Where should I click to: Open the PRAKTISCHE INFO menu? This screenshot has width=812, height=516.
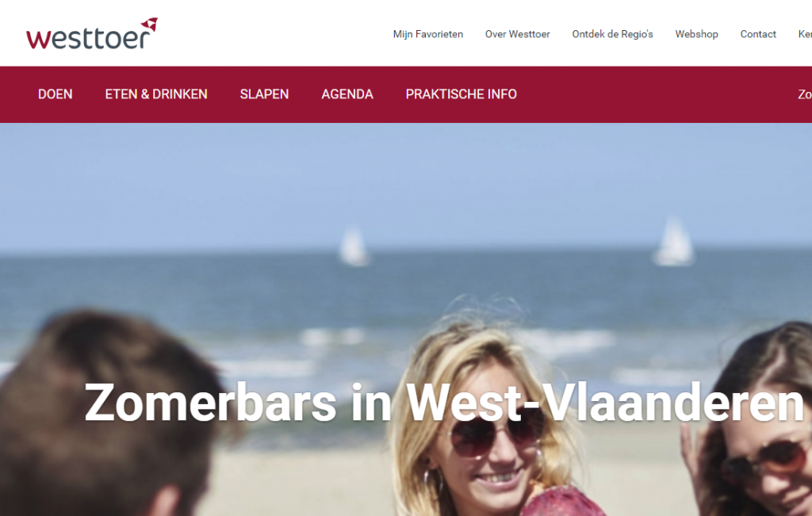(x=461, y=94)
